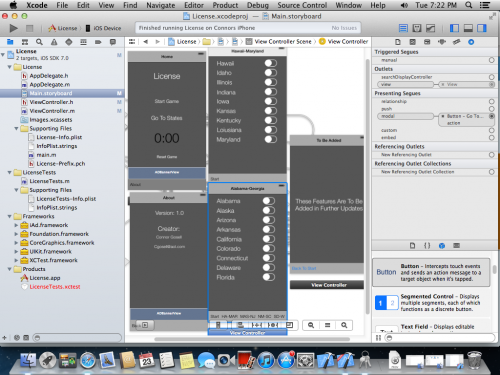Open Spotlight search in menu bar

coord(469,5)
